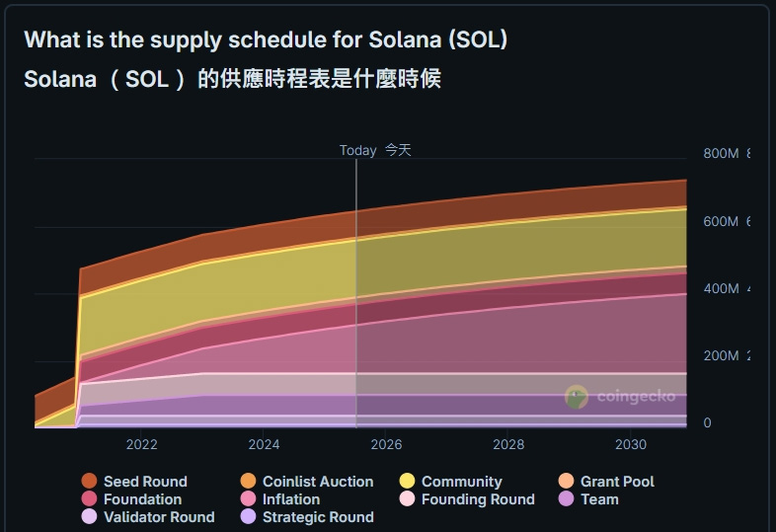Toggle the Grant Pool legend dot
Image resolution: width=776 pixels, height=532 pixels.
(566, 481)
